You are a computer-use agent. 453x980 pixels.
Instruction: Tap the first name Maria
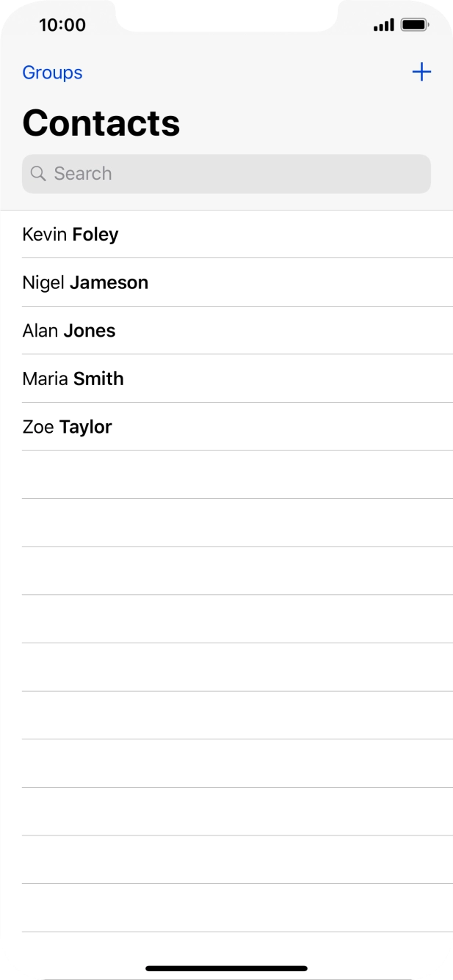pyautogui.click(x=46, y=379)
